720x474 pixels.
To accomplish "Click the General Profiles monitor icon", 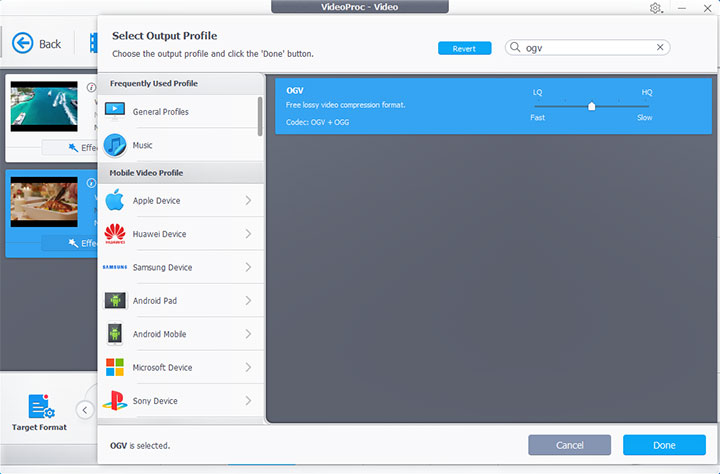I will (x=115, y=111).
